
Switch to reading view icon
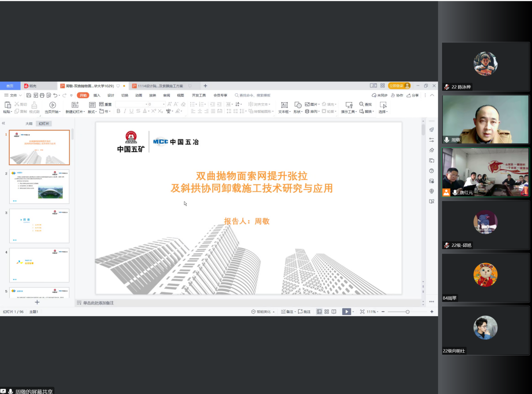coord(334,312)
